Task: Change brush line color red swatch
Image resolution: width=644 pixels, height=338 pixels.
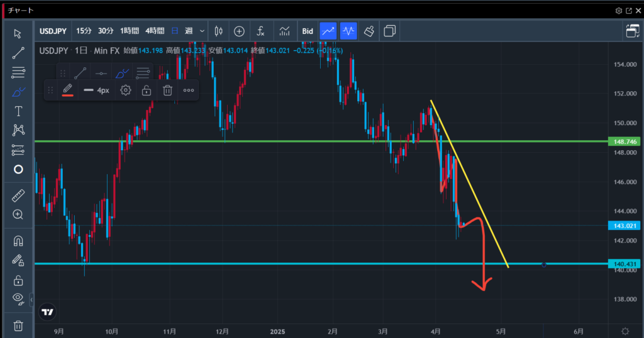Action: pos(68,90)
